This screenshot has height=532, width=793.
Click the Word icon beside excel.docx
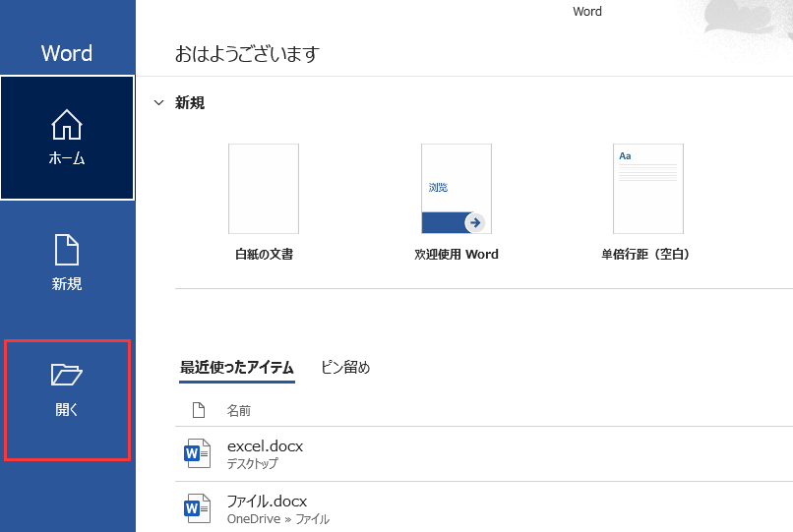[197, 453]
